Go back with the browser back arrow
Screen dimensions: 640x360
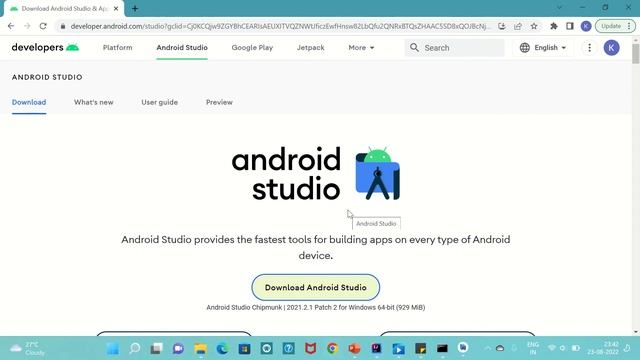coord(11,26)
